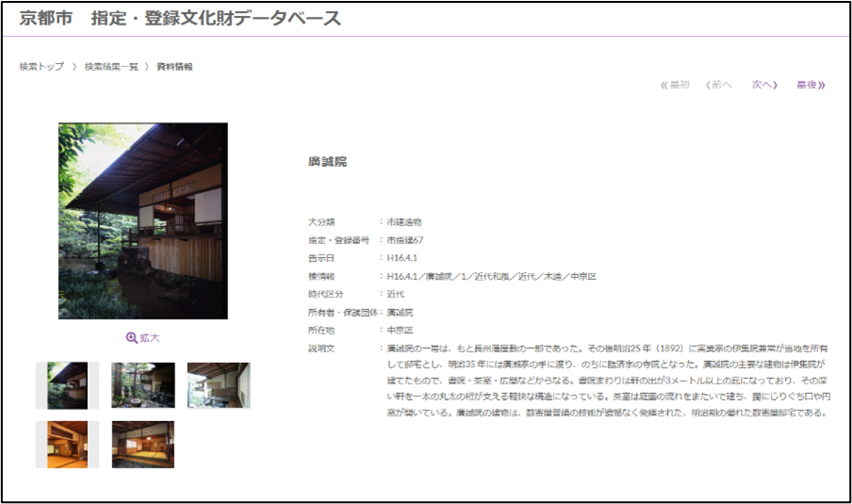Image resolution: width=852 pixels, height=504 pixels.
Task: Go to next record via 次へ
Action: [x=763, y=85]
